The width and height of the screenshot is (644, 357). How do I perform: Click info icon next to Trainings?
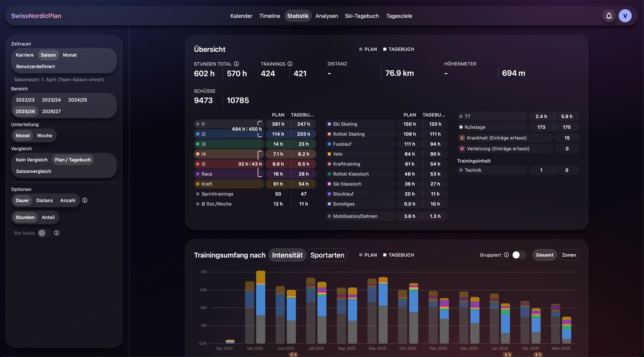pyautogui.click(x=290, y=64)
